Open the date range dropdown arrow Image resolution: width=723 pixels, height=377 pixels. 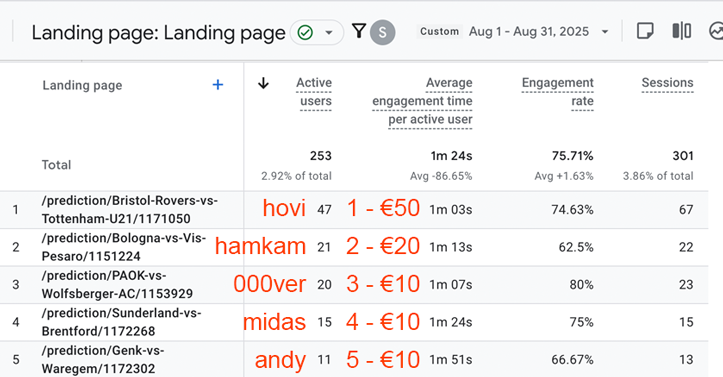pyautogui.click(x=605, y=32)
